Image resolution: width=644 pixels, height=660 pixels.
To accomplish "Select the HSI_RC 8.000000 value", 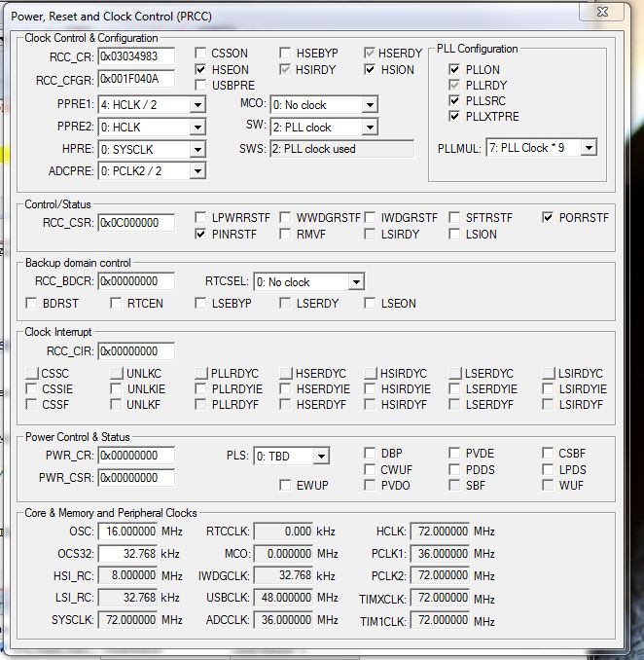I will click(x=127, y=575).
